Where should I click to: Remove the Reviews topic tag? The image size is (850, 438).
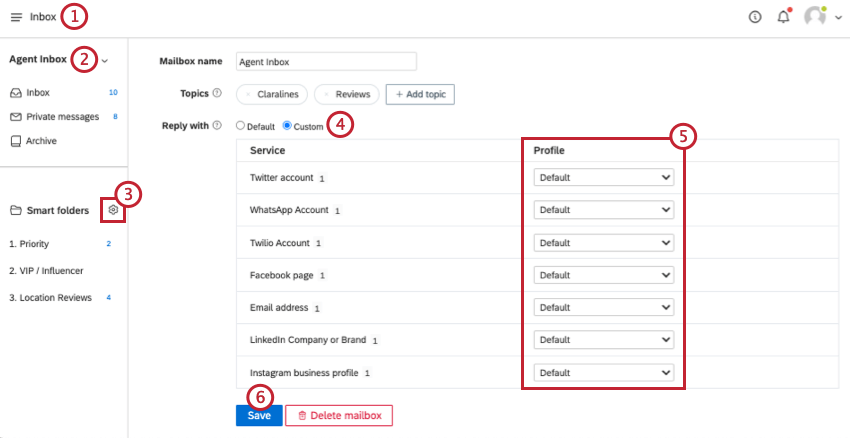pos(326,94)
